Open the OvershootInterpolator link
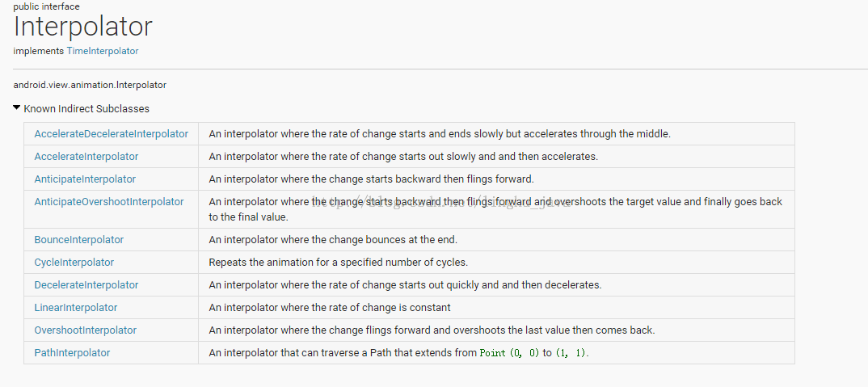 [x=85, y=330]
